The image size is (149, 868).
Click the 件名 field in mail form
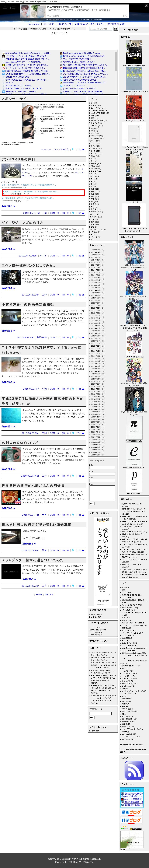point(102,480)
